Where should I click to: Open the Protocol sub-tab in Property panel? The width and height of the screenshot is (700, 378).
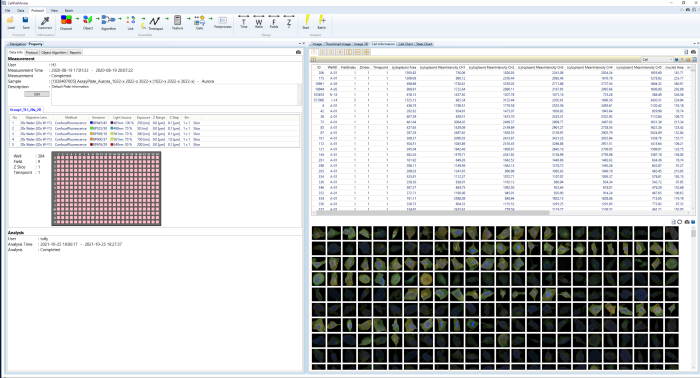pyautogui.click(x=32, y=52)
